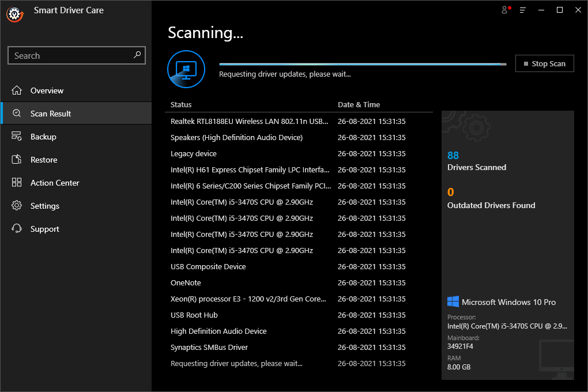The height and width of the screenshot is (392, 588).
Task: Open the user account icon with red dot
Action: 506,10
